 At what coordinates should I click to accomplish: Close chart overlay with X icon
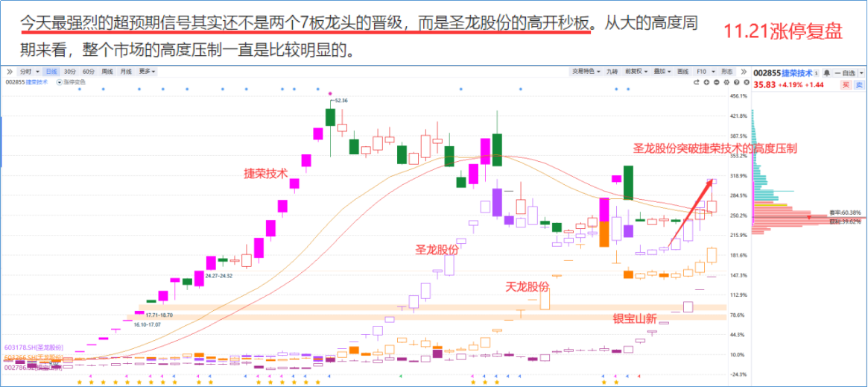point(747,82)
